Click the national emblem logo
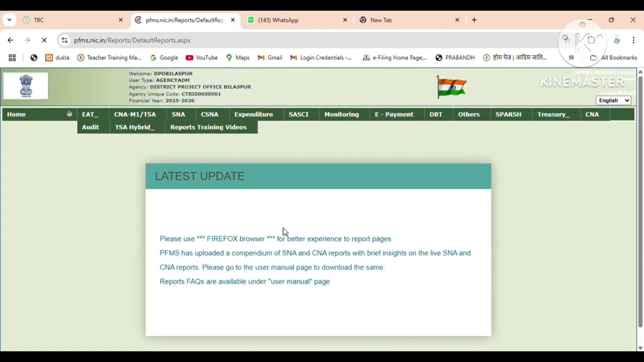The height and width of the screenshot is (362, 644). (x=26, y=85)
